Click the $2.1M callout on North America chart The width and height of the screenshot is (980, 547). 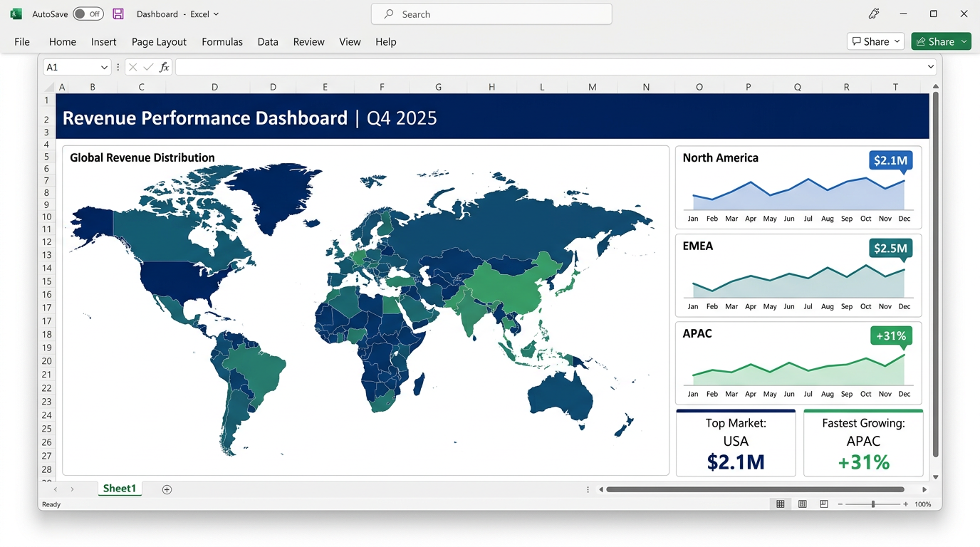click(890, 161)
